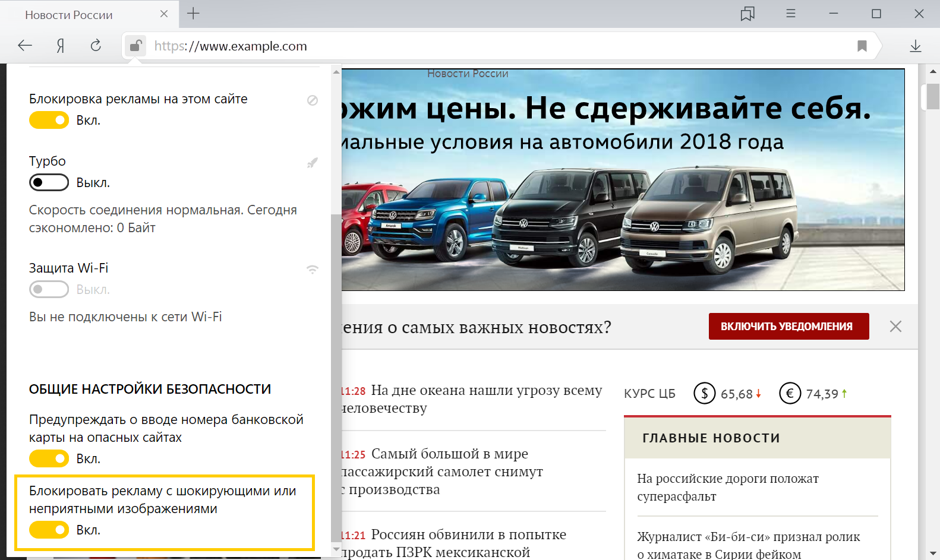Open the Volkswagen cars ad banner
The height and width of the screenshot is (560, 940).
coord(623,180)
